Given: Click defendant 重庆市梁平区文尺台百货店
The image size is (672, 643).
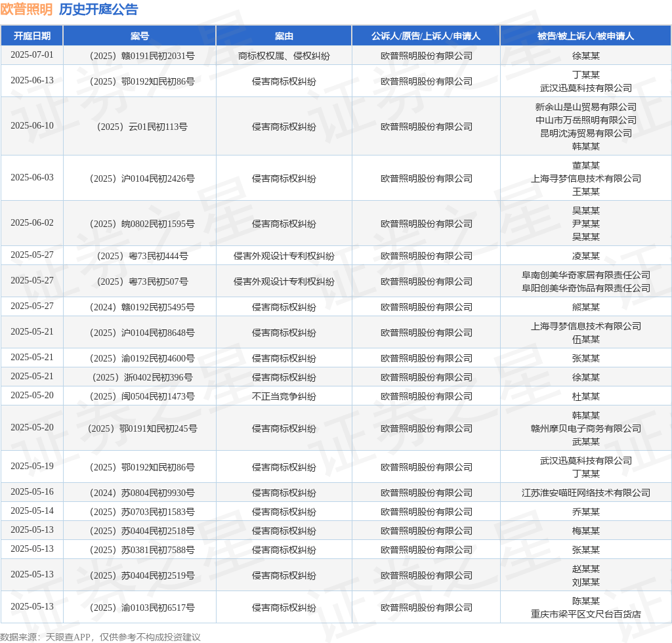Looking at the screenshot, I should [x=585, y=614].
